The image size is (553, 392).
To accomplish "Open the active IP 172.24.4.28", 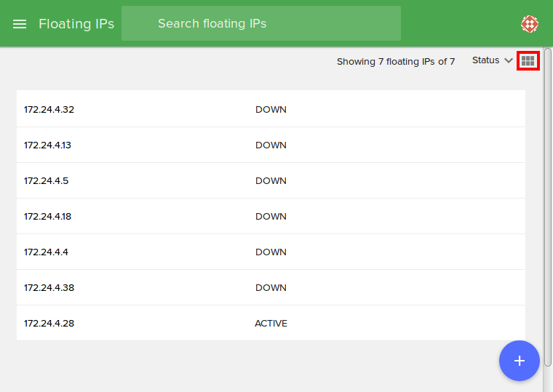I will [x=49, y=324].
